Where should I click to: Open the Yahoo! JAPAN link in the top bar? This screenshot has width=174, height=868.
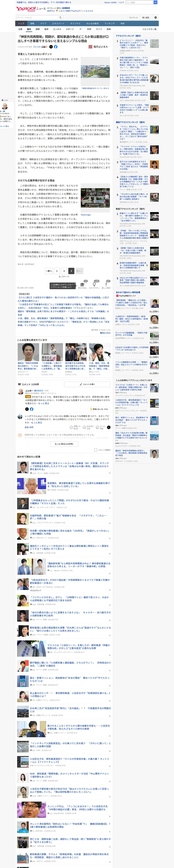110,2
